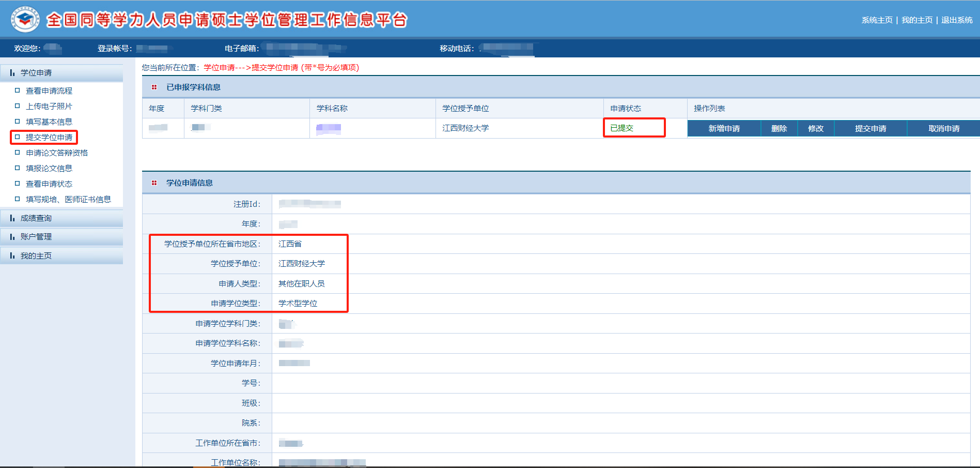Viewport: 980px width, 468px height.
Task: Click the red grid icon beside 已申报学科信息
Action: (154, 87)
